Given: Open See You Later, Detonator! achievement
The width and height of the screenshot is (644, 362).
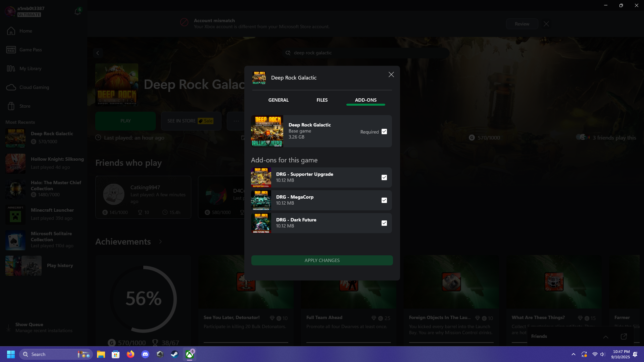Looking at the screenshot, I should (x=246, y=300).
